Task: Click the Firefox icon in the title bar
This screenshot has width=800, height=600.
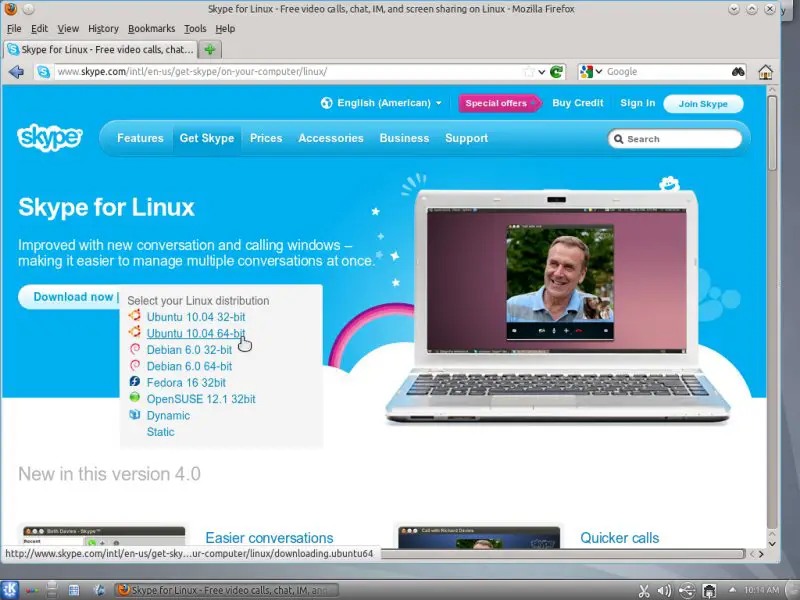Action: click(10, 9)
